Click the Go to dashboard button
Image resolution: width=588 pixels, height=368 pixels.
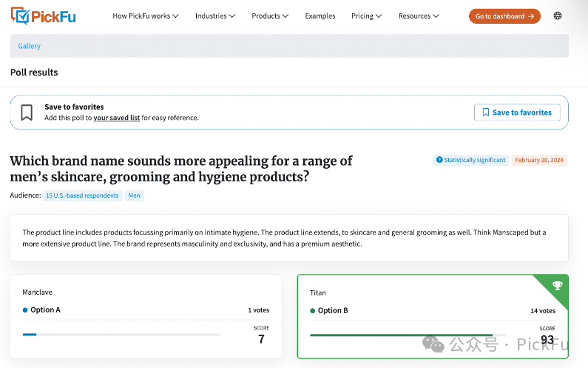pyautogui.click(x=504, y=16)
